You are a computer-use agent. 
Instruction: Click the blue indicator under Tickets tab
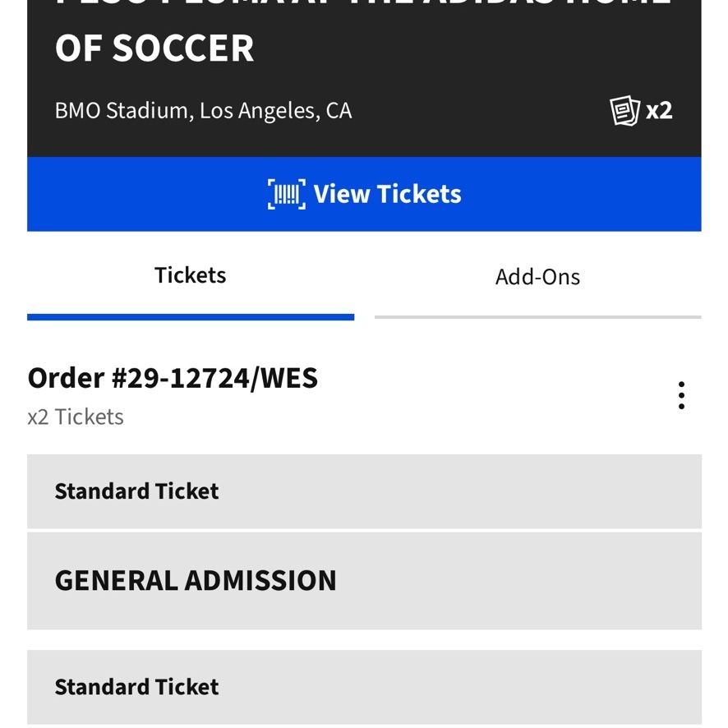pyautogui.click(x=191, y=317)
